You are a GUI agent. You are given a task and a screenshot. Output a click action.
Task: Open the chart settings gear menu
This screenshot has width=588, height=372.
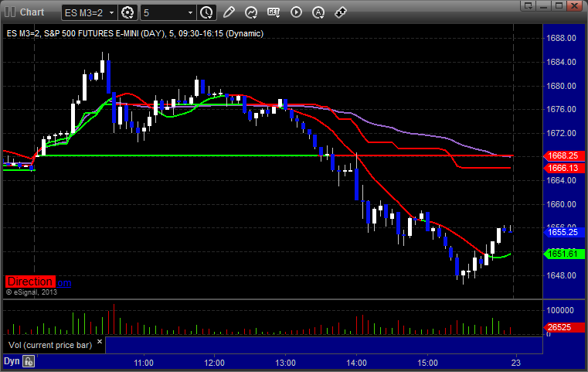tap(127, 13)
